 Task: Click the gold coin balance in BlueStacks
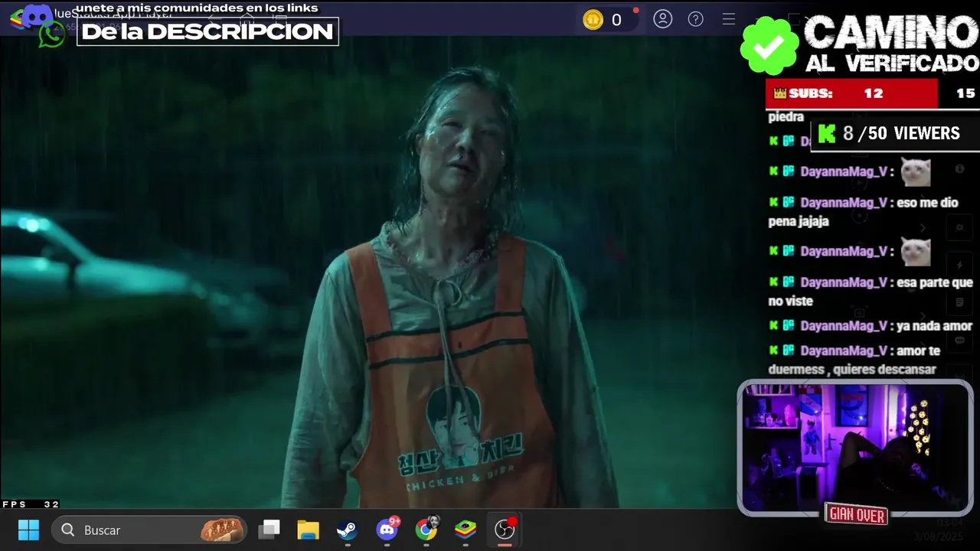click(603, 20)
